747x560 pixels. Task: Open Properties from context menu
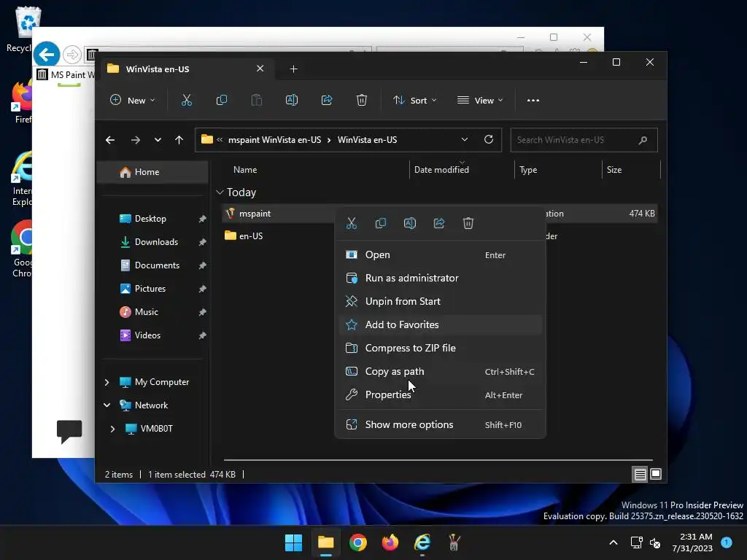point(440,394)
